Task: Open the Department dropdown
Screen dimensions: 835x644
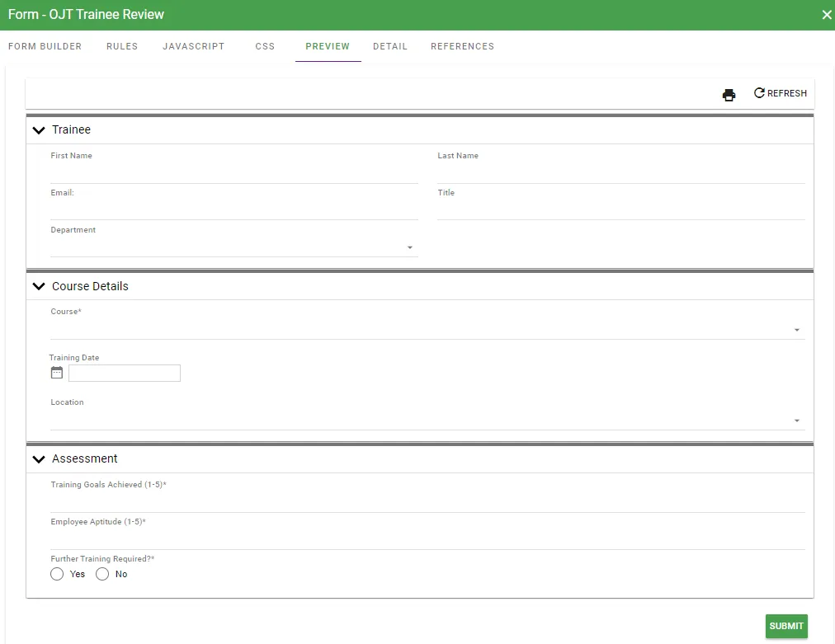Action: (410, 247)
